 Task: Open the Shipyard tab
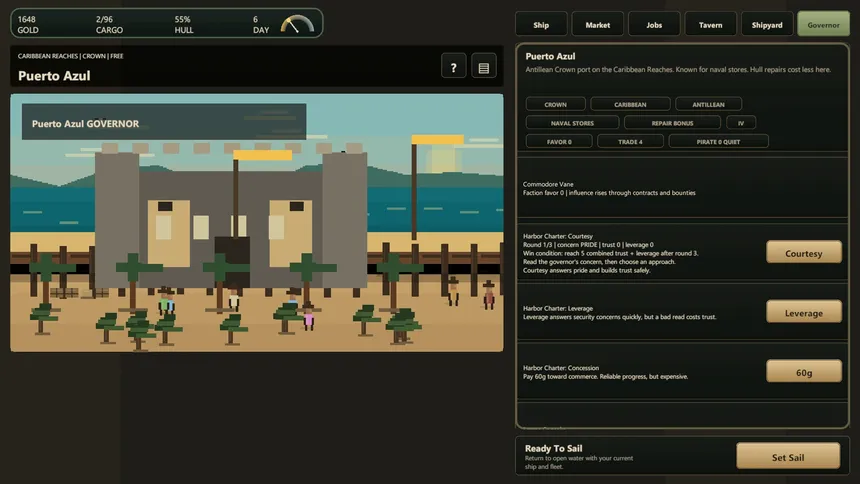767,25
